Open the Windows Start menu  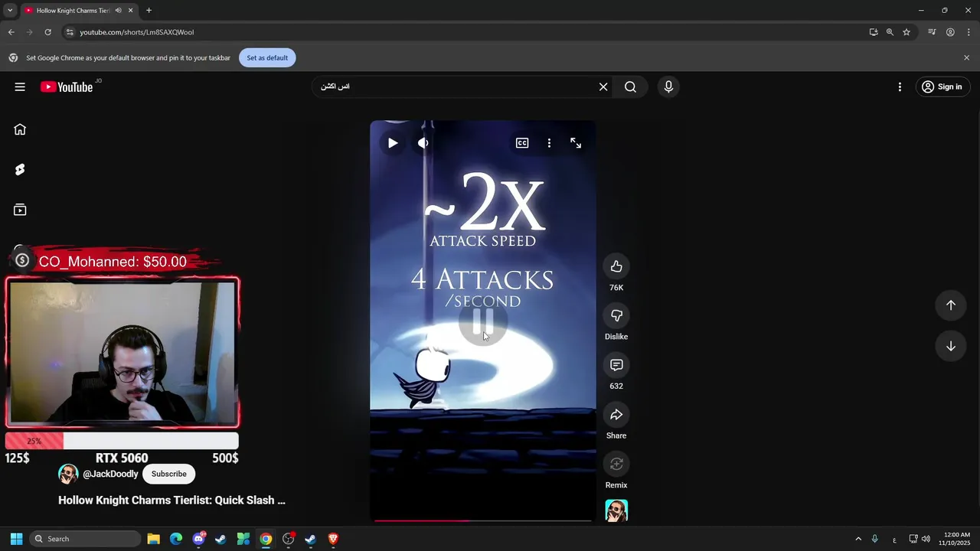click(x=16, y=539)
